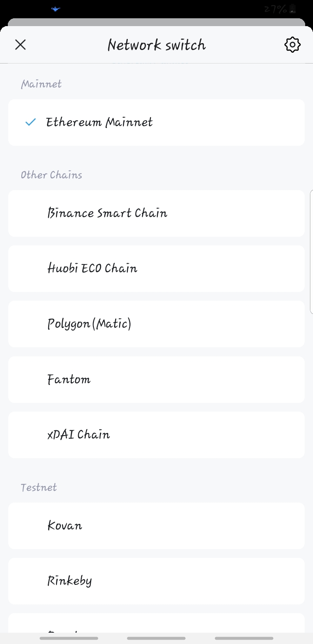Close the Network switch panel
The width and height of the screenshot is (313, 644).
coord(20,44)
